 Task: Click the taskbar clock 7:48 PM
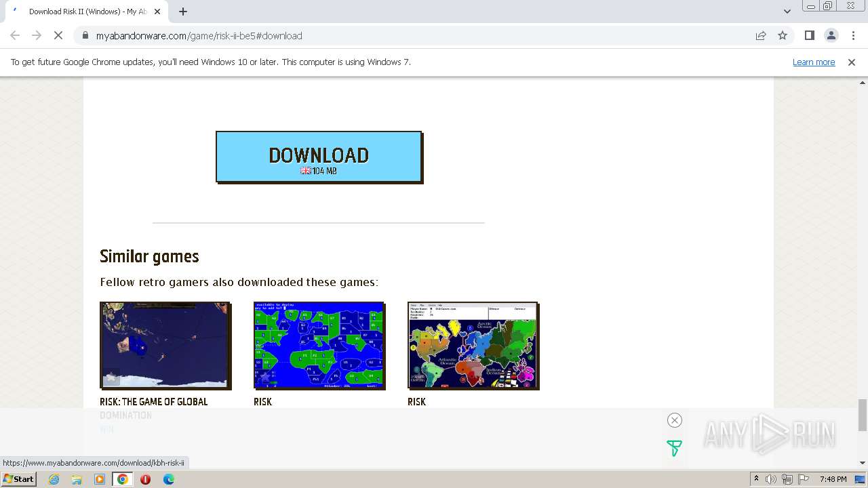(833, 479)
